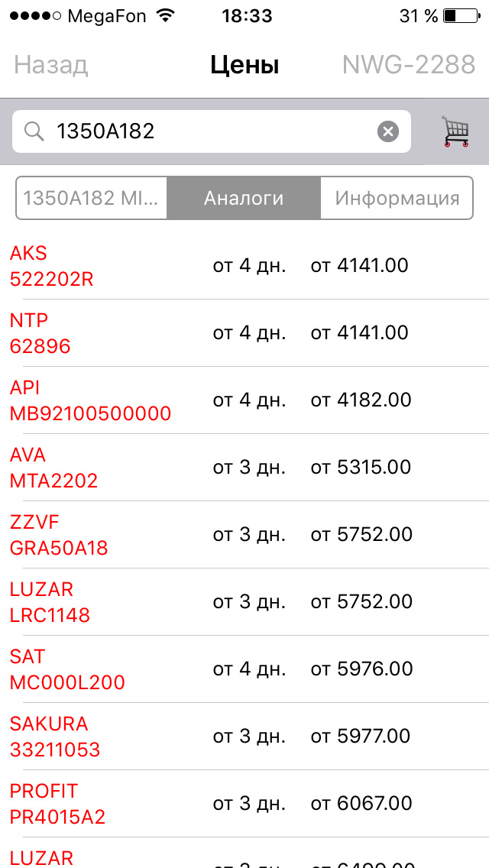Image resolution: width=489 pixels, height=868 pixels.
Task: Select API MB92100500000 analog
Action: (x=244, y=400)
